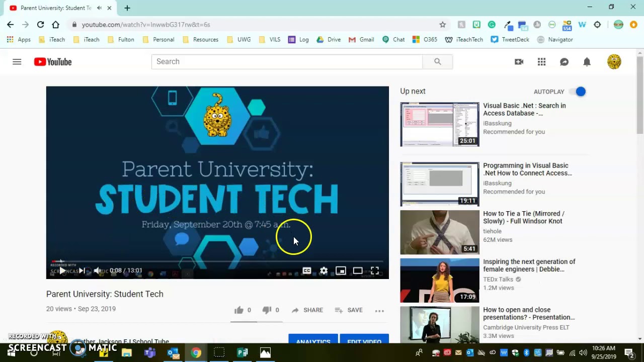The height and width of the screenshot is (362, 644).
Task: Click the video progress bar
Action: click(217, 261)
